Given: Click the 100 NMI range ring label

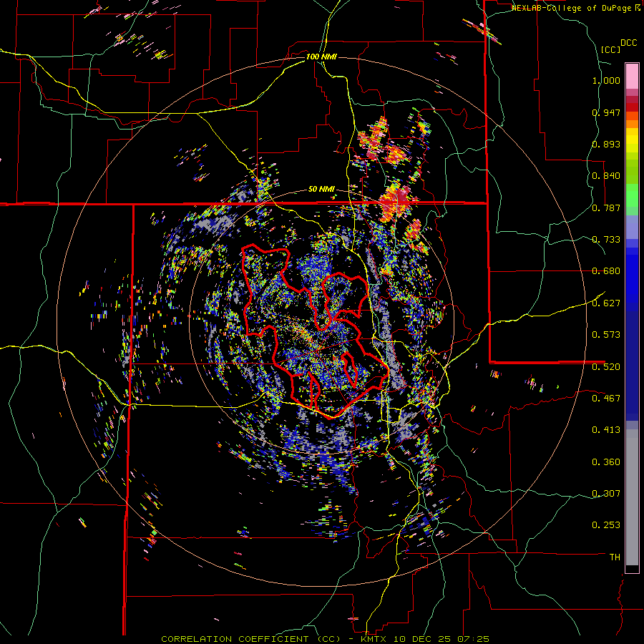Looking at the screenshot, I should [x=321, y=57].
